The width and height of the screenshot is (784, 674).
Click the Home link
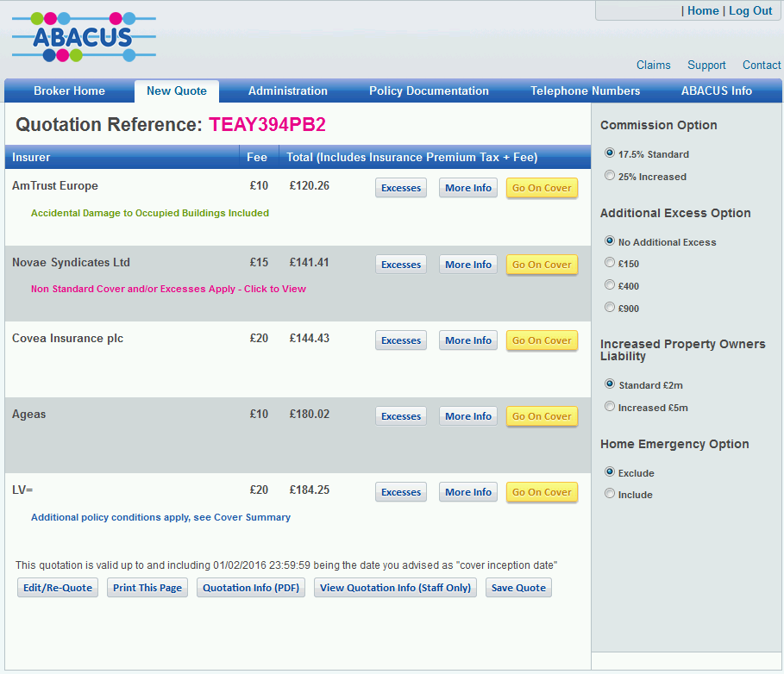coord(703,11)
